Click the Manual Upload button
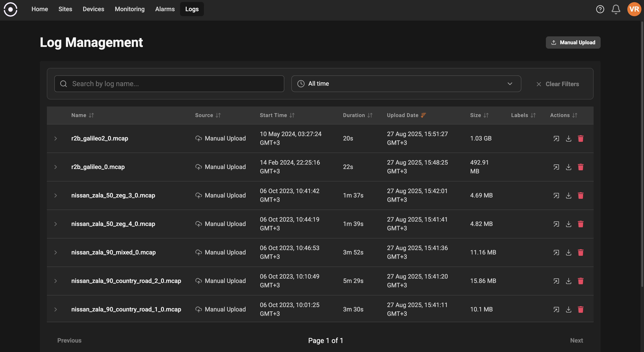 tap(573, 42)
